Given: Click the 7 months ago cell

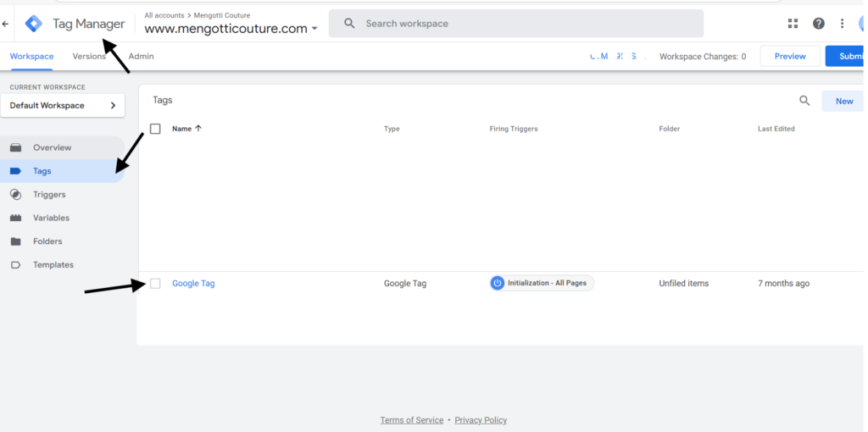Looking at the screenshot, I should click(783, 283).
